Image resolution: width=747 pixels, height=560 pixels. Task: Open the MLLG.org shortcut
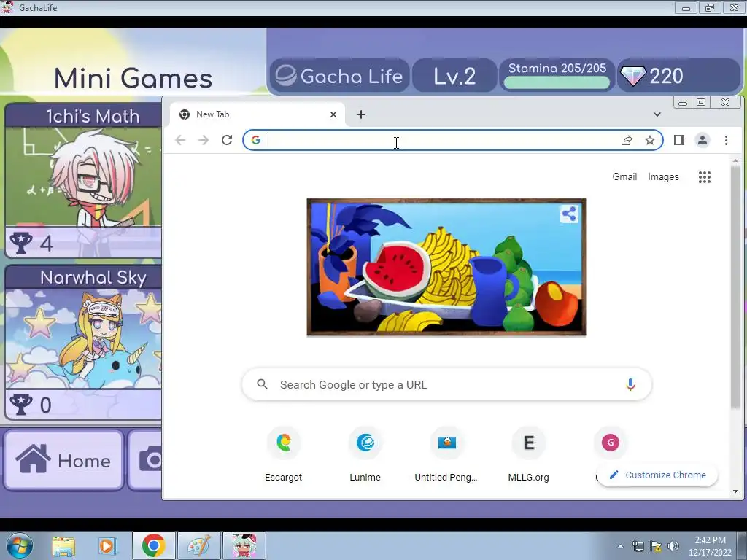[x=528, y=455]
